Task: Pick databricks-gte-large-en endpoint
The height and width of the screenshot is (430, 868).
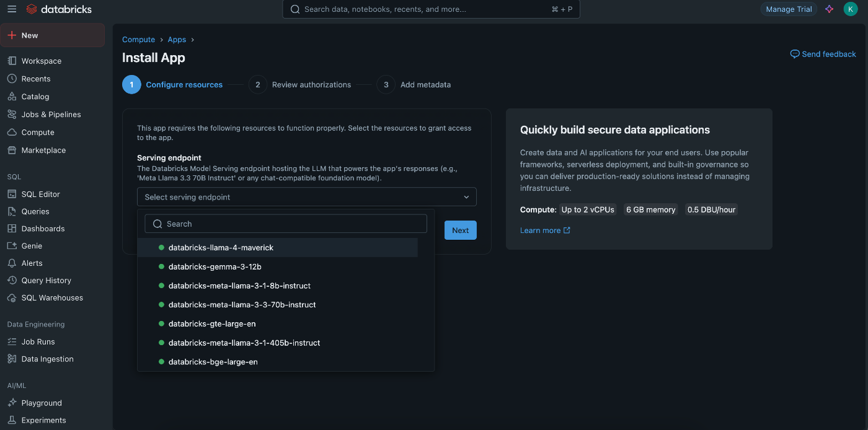Action: point(278,324)
